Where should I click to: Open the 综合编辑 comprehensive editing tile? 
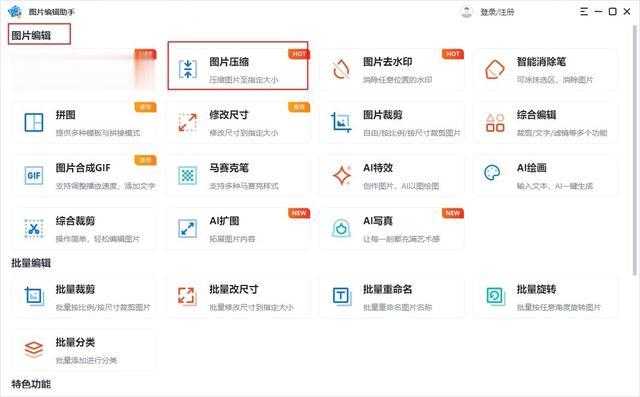(x=545, y=122)
